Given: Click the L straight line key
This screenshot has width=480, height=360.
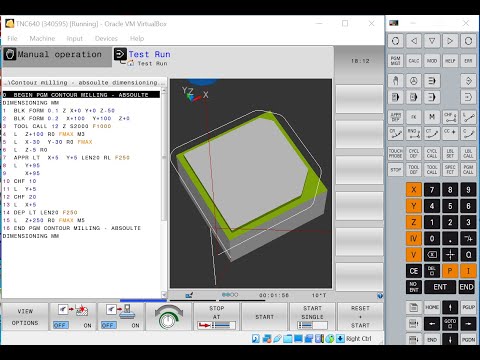Looking at the screenshot, I should (x=468, y=117).
